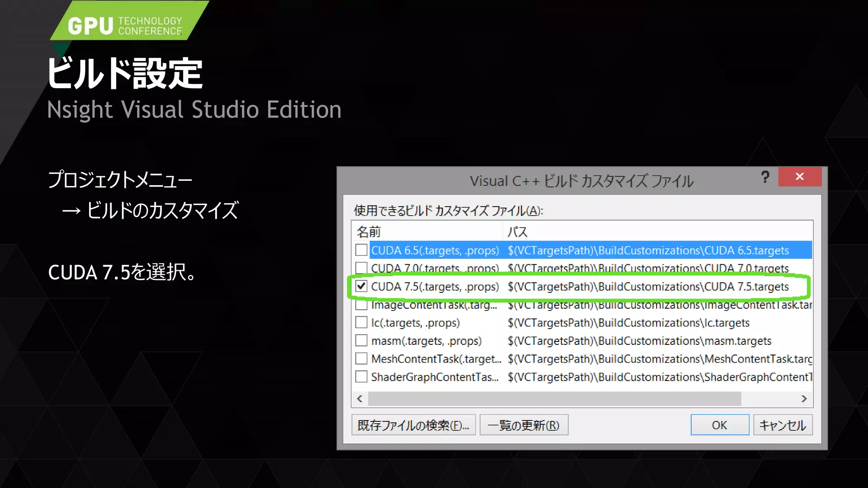The height and width of the screenshot is (488, 868).
Task: Enable the MeshContentTask checkbox
Action: [361, 359]
